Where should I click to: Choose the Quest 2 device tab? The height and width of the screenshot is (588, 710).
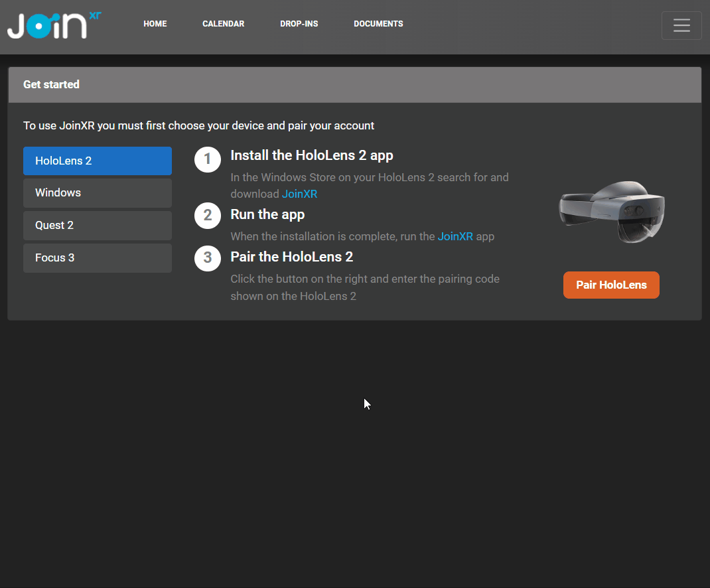[x=98, y=226]
